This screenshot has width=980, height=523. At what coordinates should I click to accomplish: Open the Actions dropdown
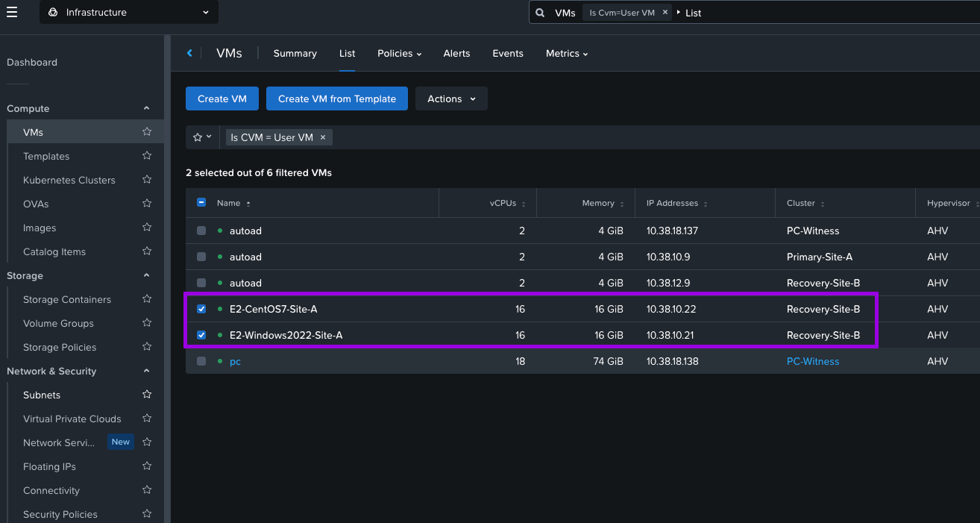click(x=451, y=98)
